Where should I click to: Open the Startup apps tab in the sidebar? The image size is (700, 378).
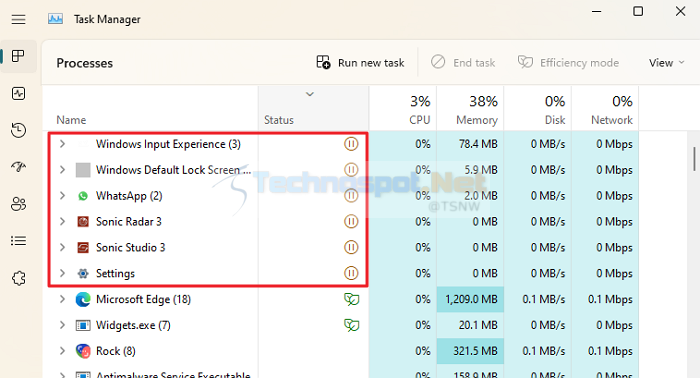point(18,167)
